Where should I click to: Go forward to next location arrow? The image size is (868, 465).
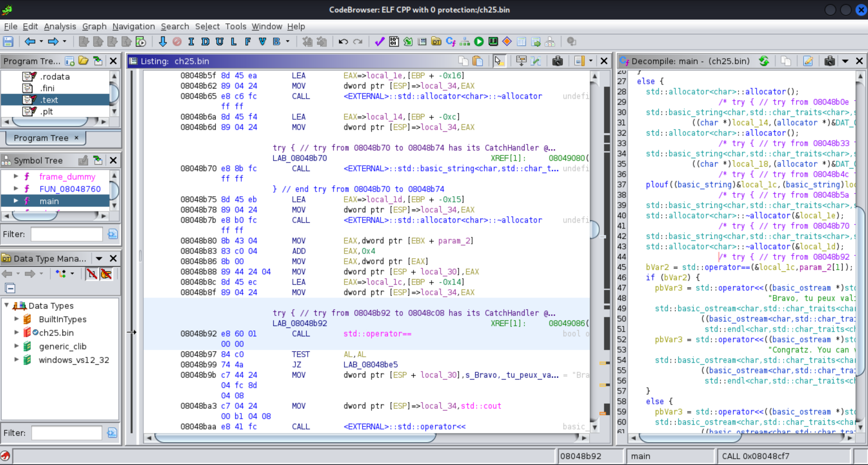pos(53,42)
